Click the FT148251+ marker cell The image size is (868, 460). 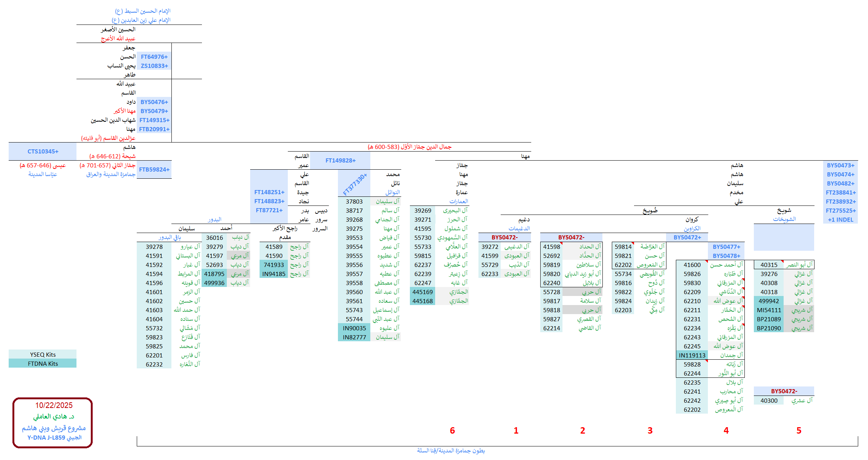(x=269, y=192)
